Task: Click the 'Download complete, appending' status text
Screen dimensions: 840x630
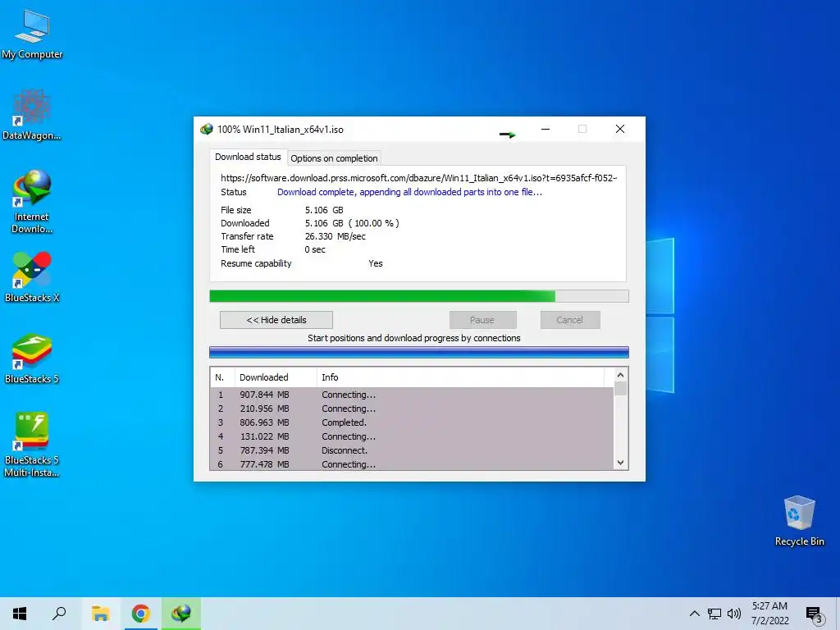Action: (x=410, y=192)
